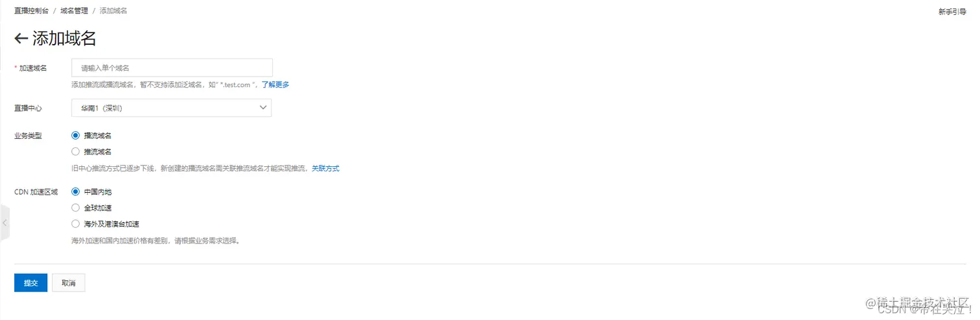980x320 pixels.
Task: Click the 加速域名 field label
Action: [33, 68]
